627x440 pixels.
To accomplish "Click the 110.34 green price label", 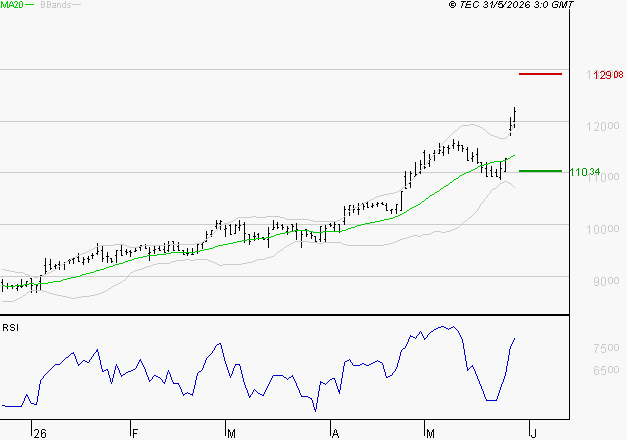I will pyautogui.click(x=585, y=172).
